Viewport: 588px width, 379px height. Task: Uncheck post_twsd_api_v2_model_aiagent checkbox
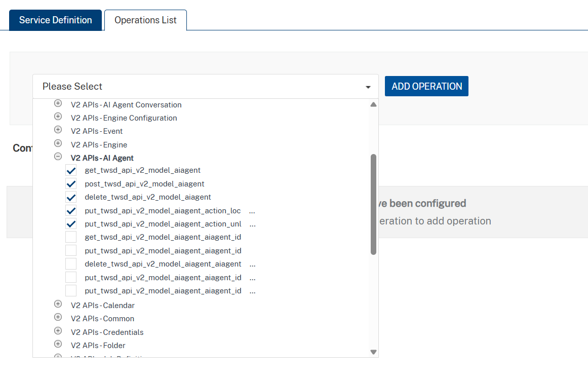click(x=71, y=184)
